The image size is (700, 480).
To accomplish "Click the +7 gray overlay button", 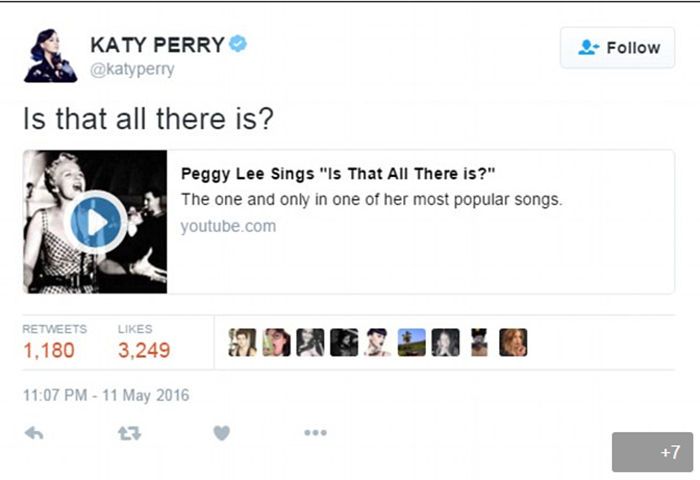I will tap(651, 452).
